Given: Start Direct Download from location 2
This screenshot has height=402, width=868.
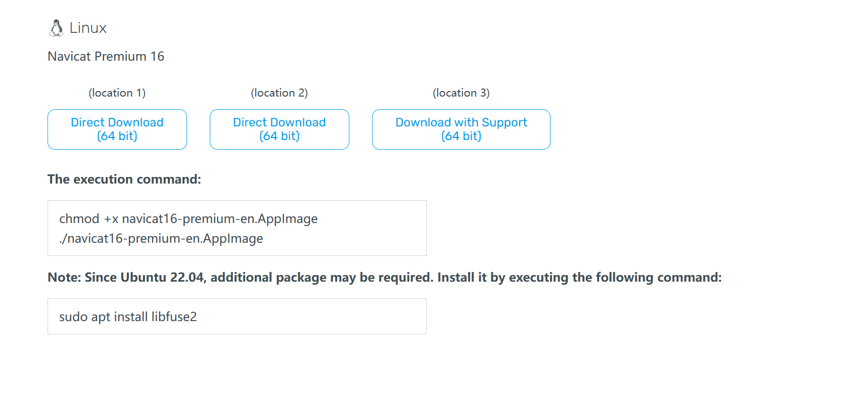Looking at the screenshot, I should click(x=279, y=129).
